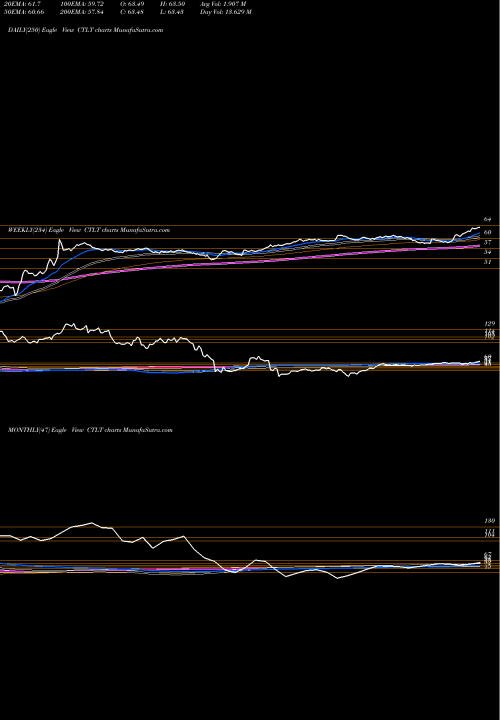Click the 129 axis label on weekly chart
Viewport: 500px width, 720px height.
tap(488, 324)
